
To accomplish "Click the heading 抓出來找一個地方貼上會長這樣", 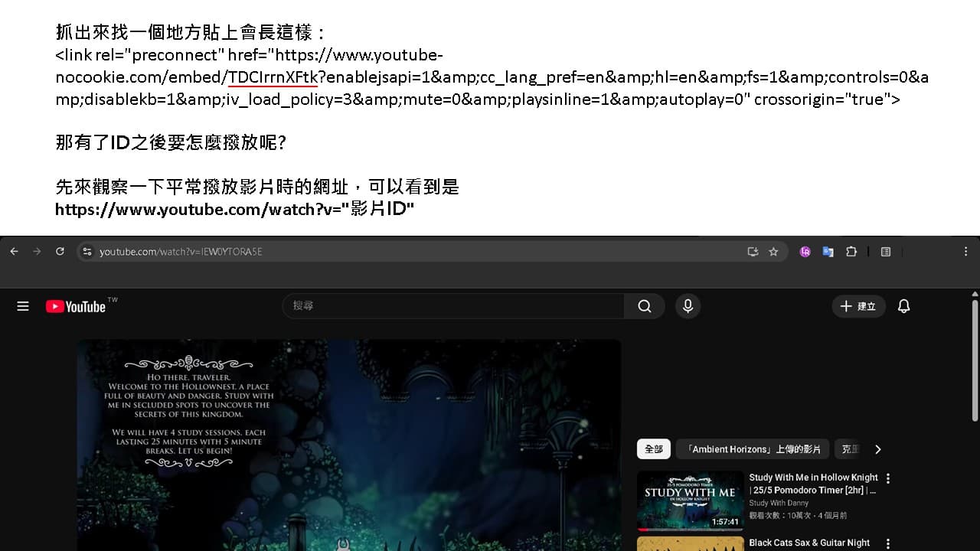I will point(191,32).
